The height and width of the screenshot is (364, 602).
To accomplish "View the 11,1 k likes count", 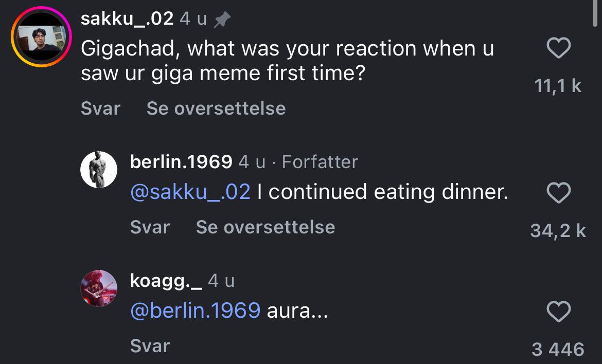I will tap(558, 86).
